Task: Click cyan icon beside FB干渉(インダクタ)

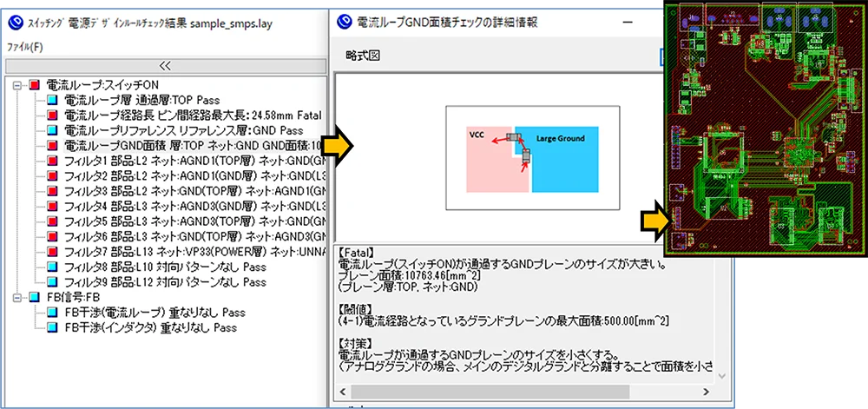Action: 52,327
